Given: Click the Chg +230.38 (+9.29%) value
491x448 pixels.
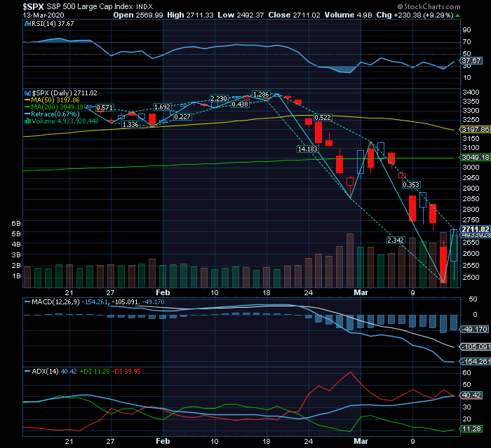Looking at the screenshot, I should click(415, 15).
